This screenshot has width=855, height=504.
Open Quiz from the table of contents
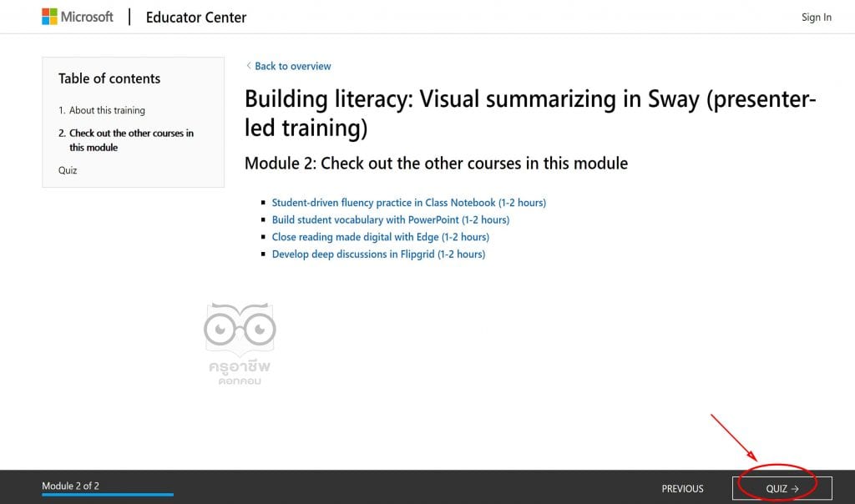point(68,170)
